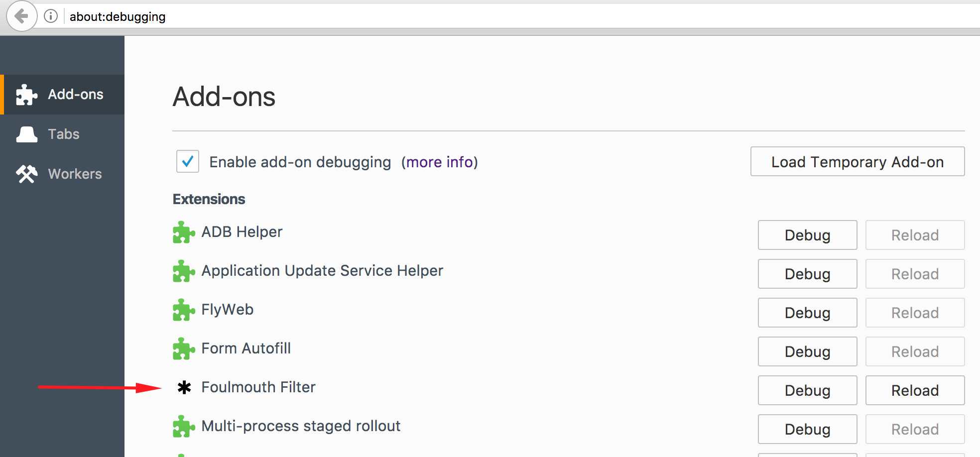
Task: Click the ADB Helper puzzle piece icon
Action: 184,232
